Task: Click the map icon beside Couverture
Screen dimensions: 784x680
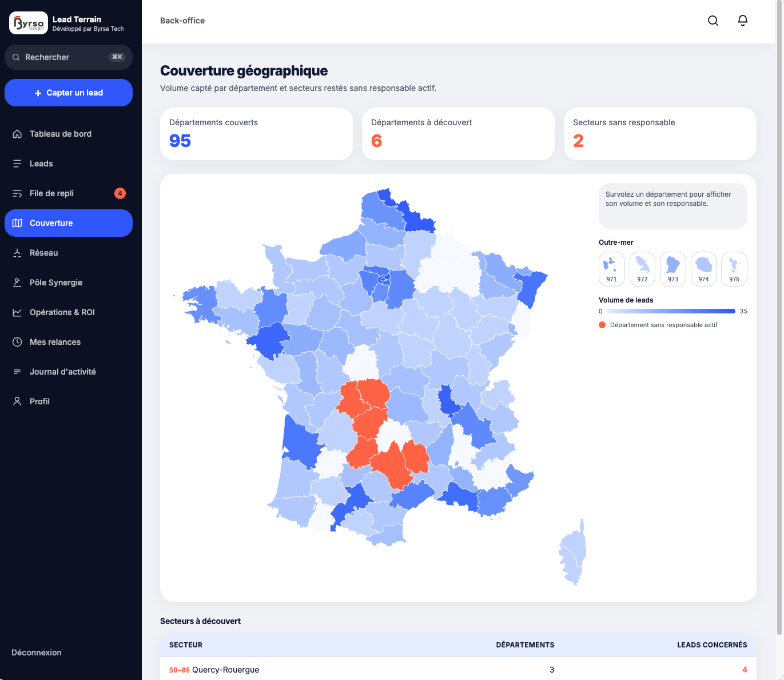Action: 17,223
